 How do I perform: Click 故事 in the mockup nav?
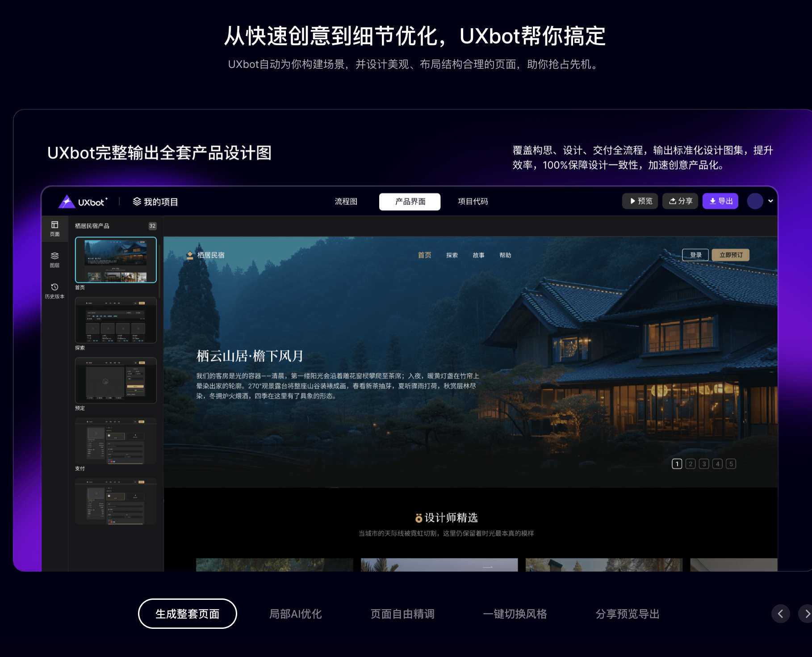[479, 255]
